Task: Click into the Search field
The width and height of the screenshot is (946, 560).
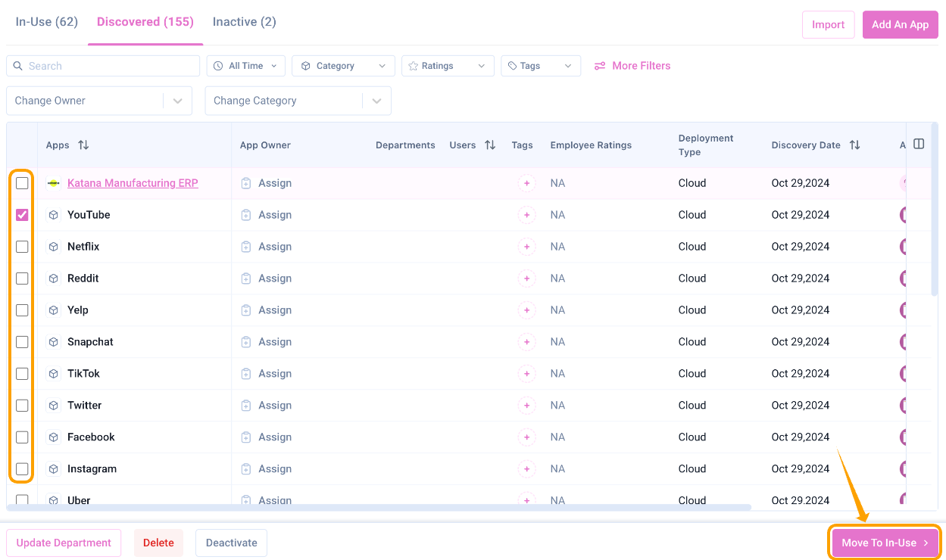Action: coord(103,66)
